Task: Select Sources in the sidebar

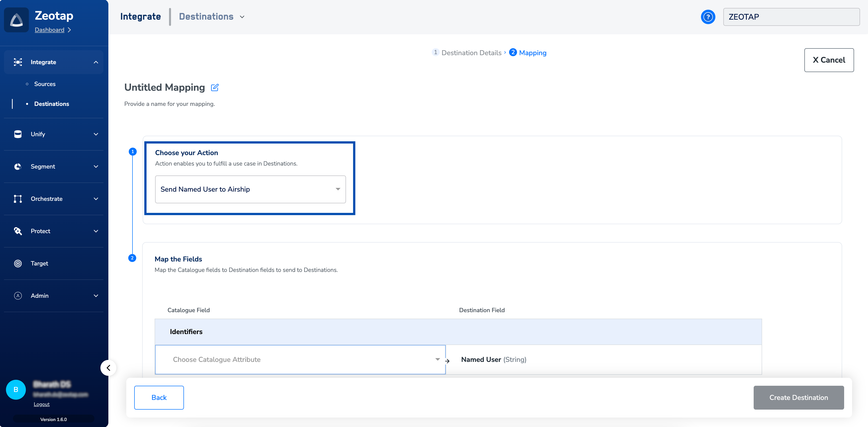Action: point(45,84)
